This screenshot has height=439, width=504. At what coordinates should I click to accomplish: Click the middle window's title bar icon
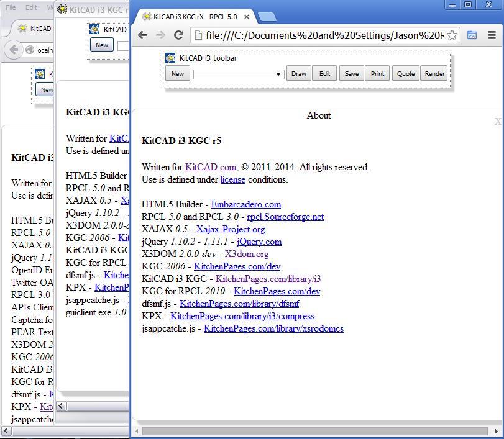pos(62,9)
